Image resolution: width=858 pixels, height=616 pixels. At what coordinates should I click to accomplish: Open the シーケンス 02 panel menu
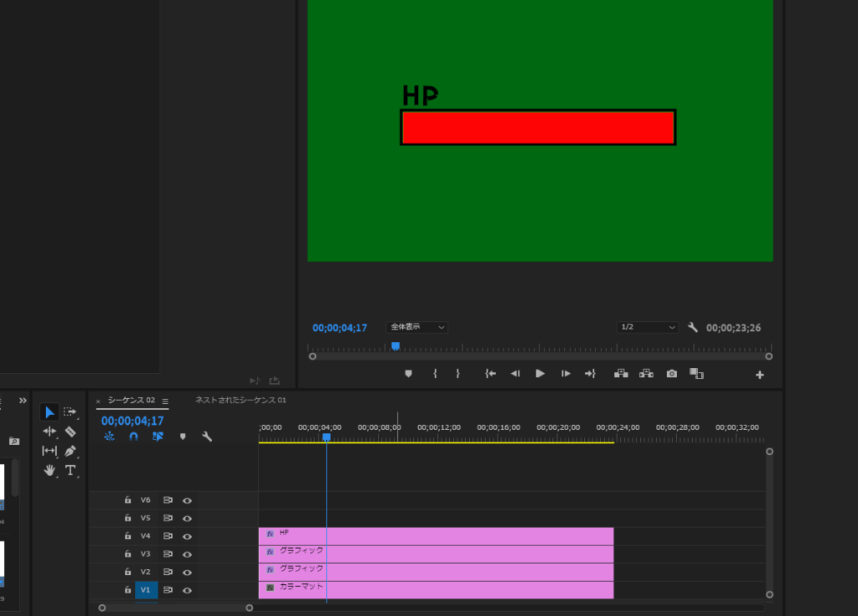coord(165,401)
